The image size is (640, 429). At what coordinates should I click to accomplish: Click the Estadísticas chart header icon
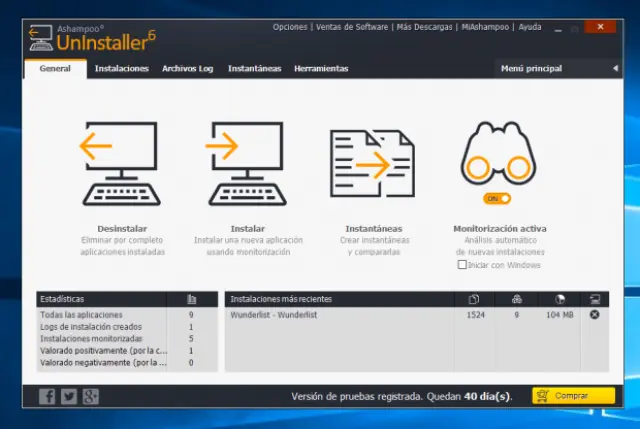point(191,299)
